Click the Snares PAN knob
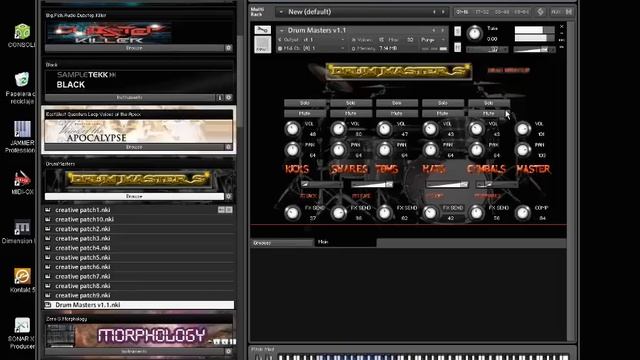The image size is (640, 360). [338, 150]
